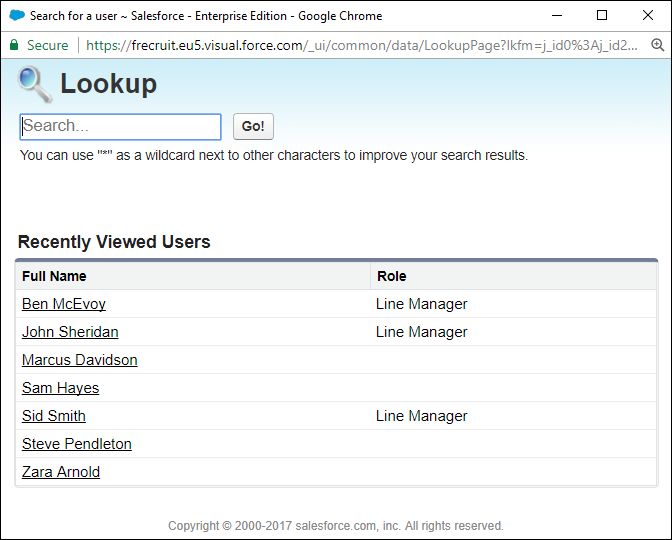672x540 pixels.
Task: Choose Steve Pendleton from the list
Action: [x=76, y=444]
